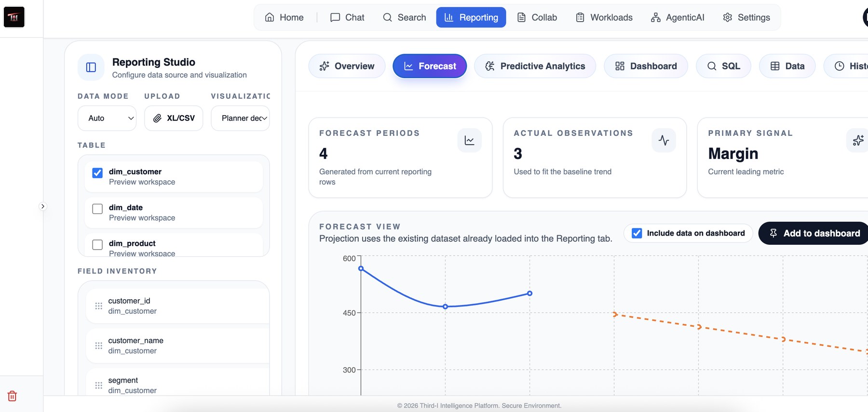Click the Primary Signal sparkle icon
The image size is (868, 412).
click(x=857, y=140)
